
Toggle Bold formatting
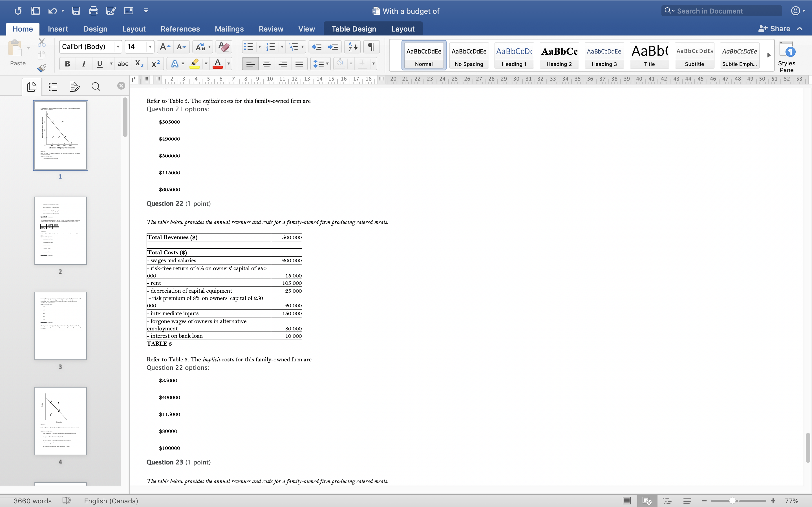pyautogui.click(x=67, y=63)
